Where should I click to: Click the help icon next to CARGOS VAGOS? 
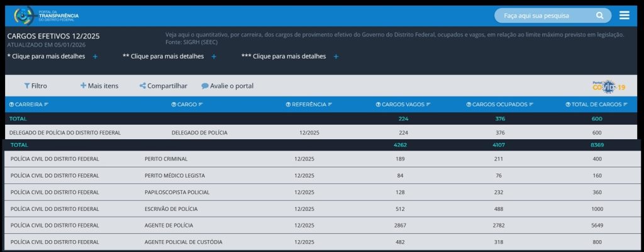[378, 104]
